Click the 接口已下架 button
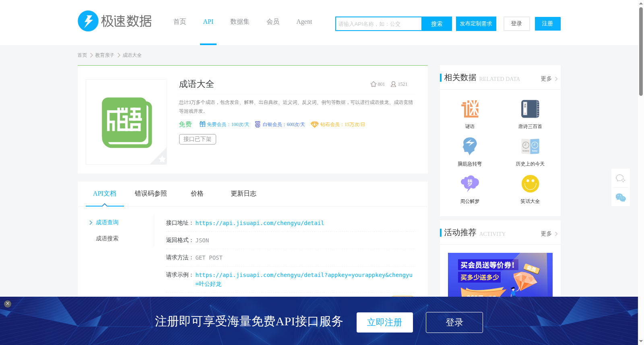644x345 pixels. click(x=198, y=139)
